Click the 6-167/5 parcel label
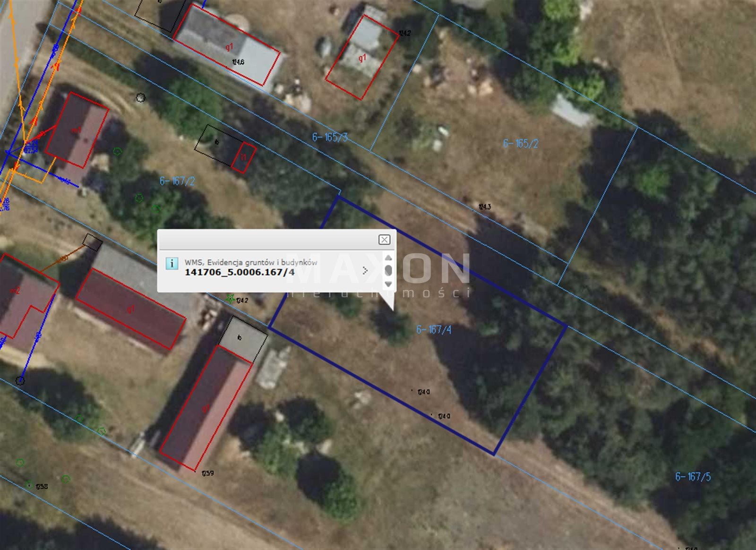756x550 pixels. [693, 477]
